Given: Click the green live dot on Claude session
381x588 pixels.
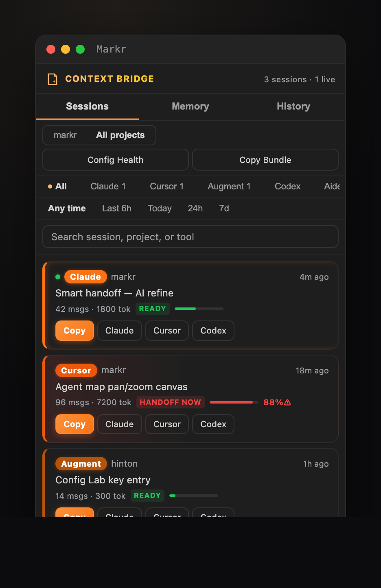Looking at the screenshot, I should (58, 277).
